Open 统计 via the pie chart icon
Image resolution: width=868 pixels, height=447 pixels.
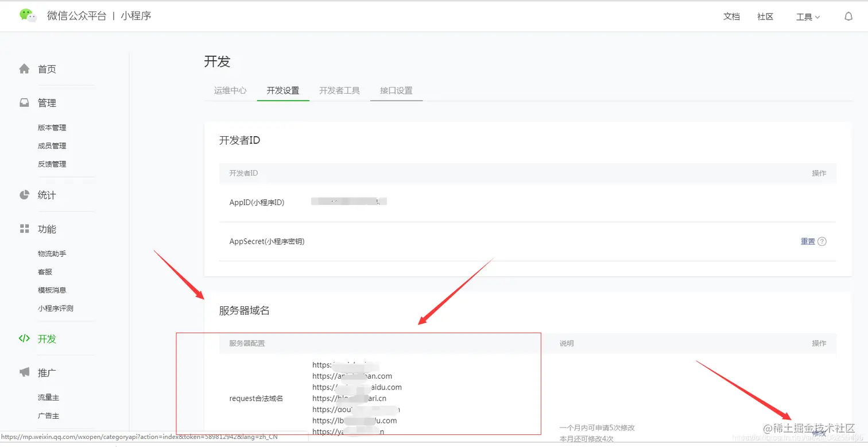(x=24, y=195)
